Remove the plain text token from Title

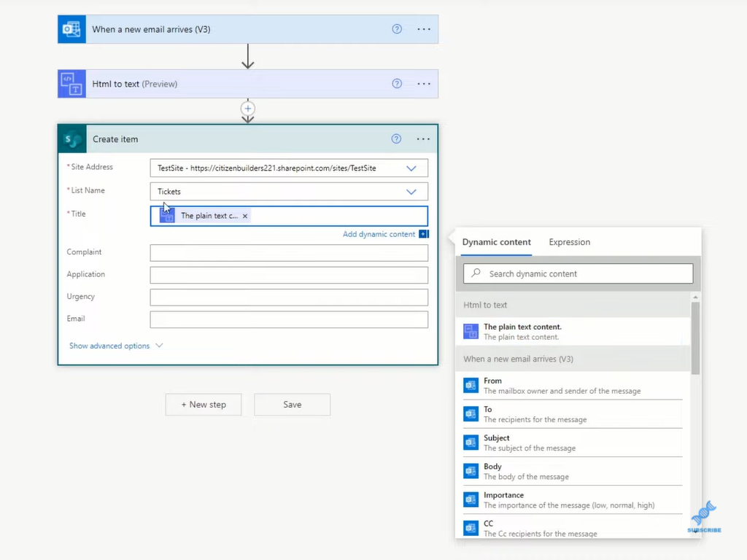[245, 216]
